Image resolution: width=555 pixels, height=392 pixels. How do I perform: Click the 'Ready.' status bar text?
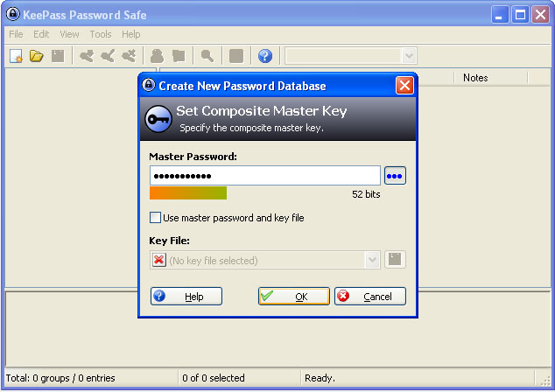(320, 378)
